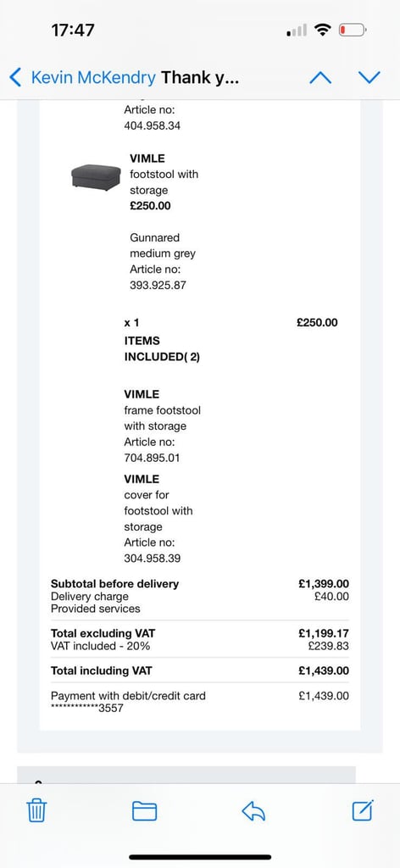Go to next email with down chevron
The image size is (400, 868).
pyautogui.click(x=369, y=77)
